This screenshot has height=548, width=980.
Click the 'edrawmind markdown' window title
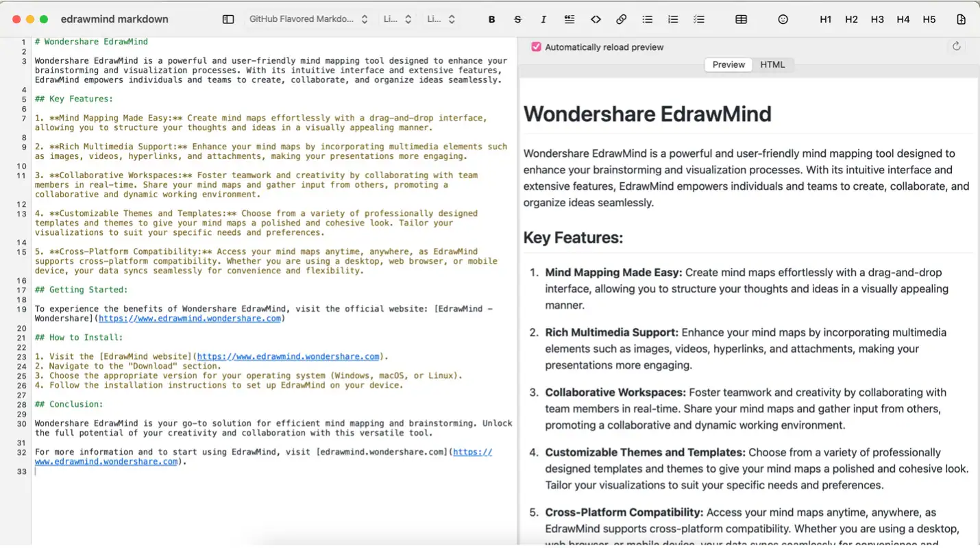pyautogui.click(x=114, y=19)
